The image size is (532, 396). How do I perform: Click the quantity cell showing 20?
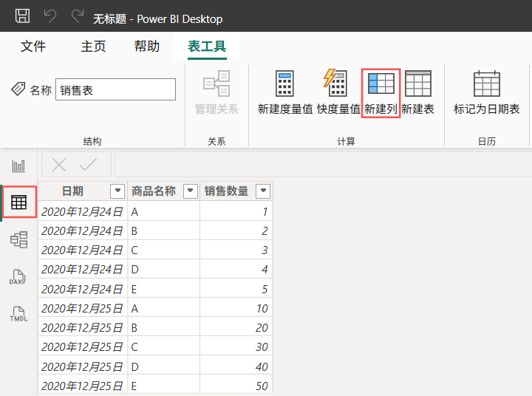click(236, 328)
